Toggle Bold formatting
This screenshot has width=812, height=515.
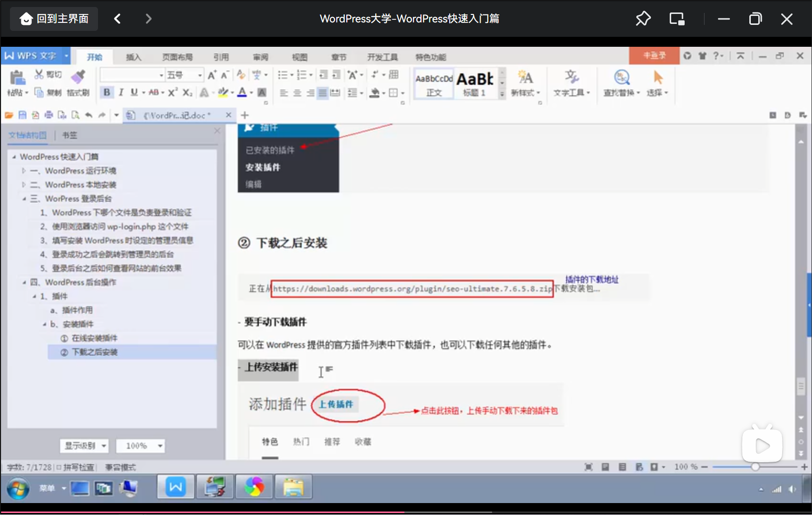coord(106,93)
